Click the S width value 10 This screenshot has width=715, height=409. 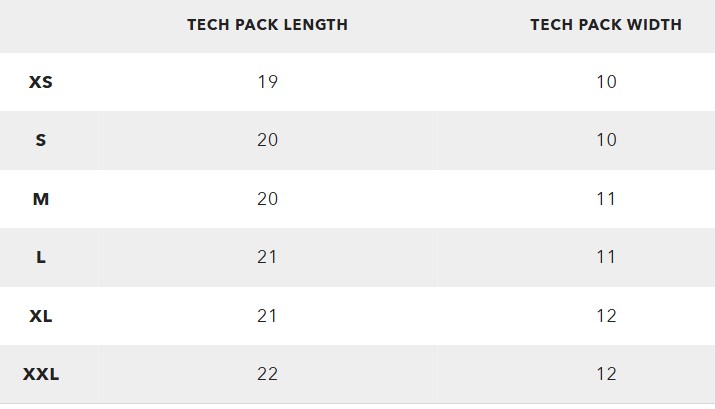point(606,140)
